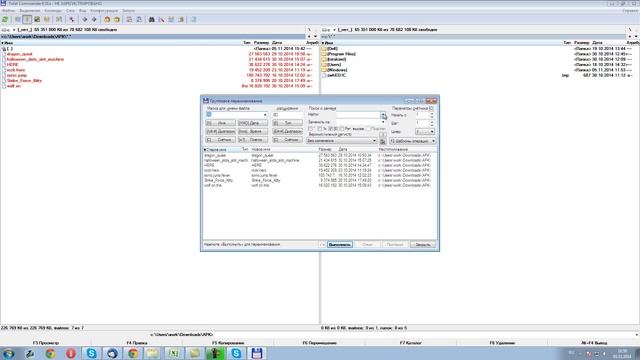Select pwhED1C file in right panel
The width and height of the screenshot is (640, 360).
point(336,75)
